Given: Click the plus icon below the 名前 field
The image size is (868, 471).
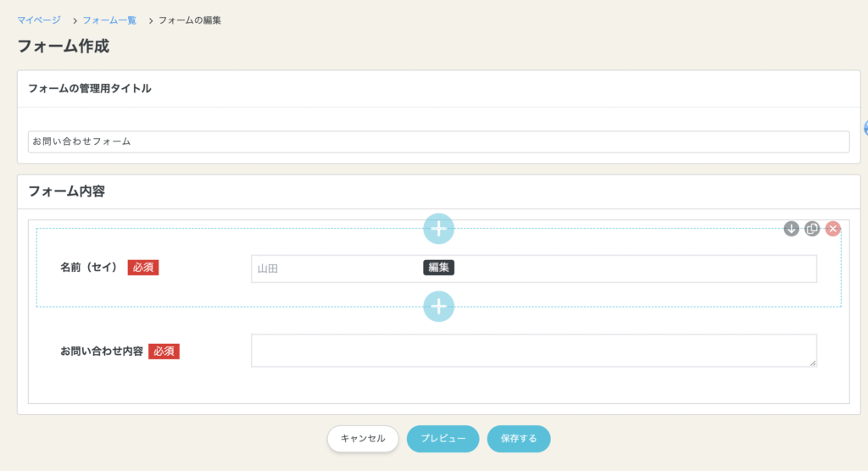Looking at the screenshot, I should 438,306.
